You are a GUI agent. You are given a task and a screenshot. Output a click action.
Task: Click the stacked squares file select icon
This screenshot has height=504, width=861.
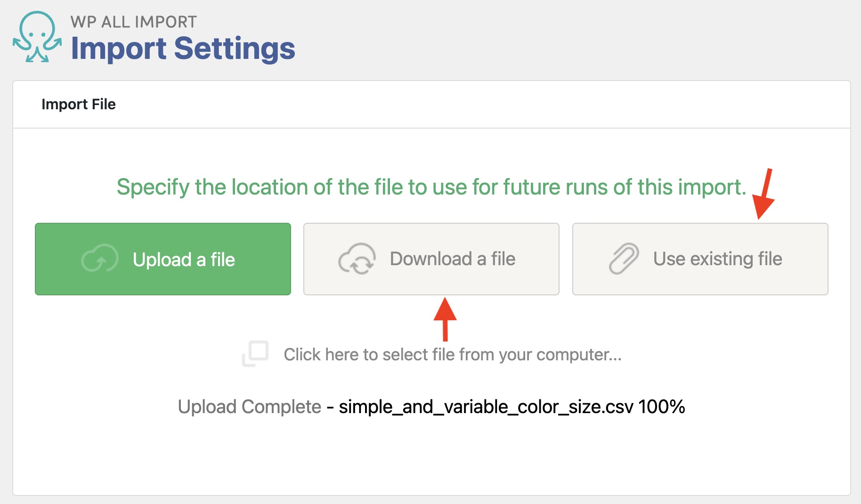click(x=255, y=354)
